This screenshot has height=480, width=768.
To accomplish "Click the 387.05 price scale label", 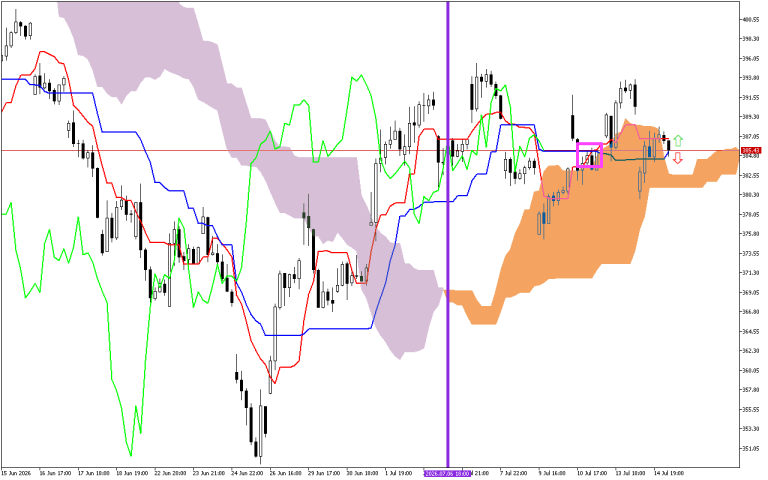I will point(751,136).
